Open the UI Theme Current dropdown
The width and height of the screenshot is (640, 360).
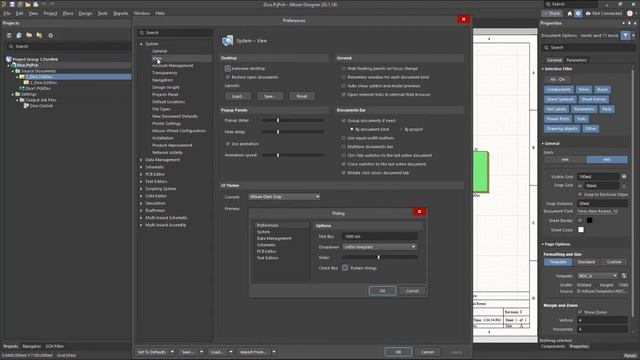[284, 197]
